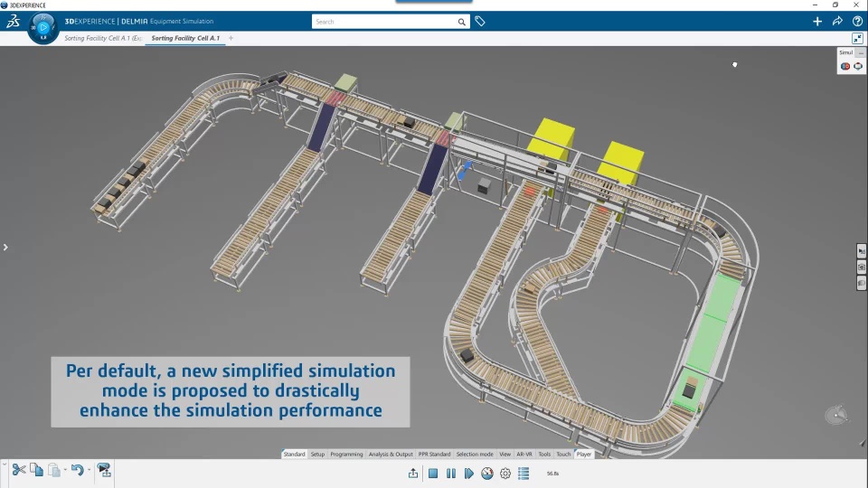
Task: Minimize the Simul floating panel
Action: 860,52
